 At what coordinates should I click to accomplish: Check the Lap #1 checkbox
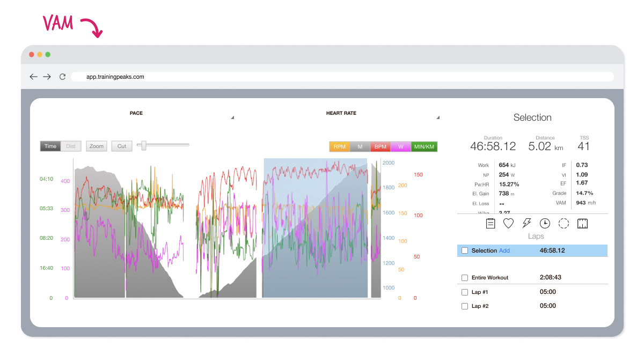click(464, 292)
